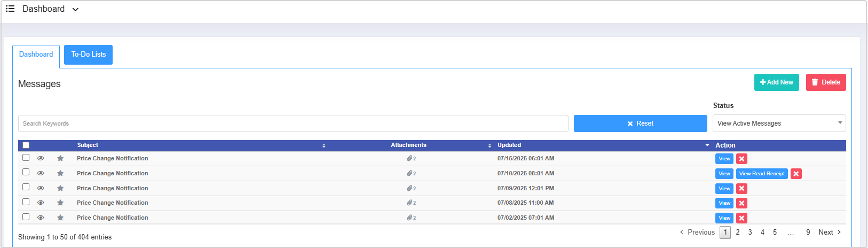Open View Read Receipt for 07/10/2025 message

click(762, 174)
